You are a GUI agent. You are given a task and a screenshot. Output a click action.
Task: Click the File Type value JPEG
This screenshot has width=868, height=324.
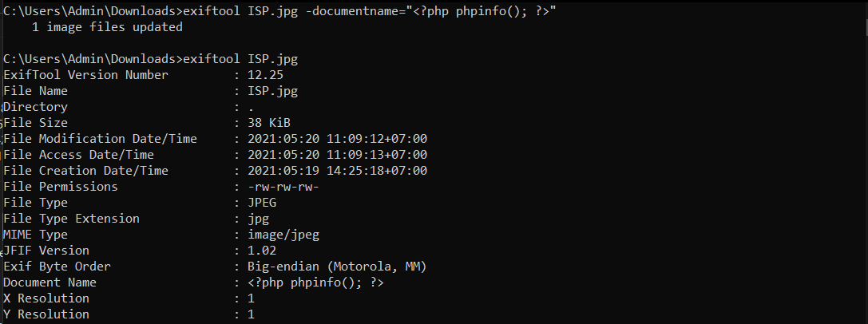click(x=261, y=203)
